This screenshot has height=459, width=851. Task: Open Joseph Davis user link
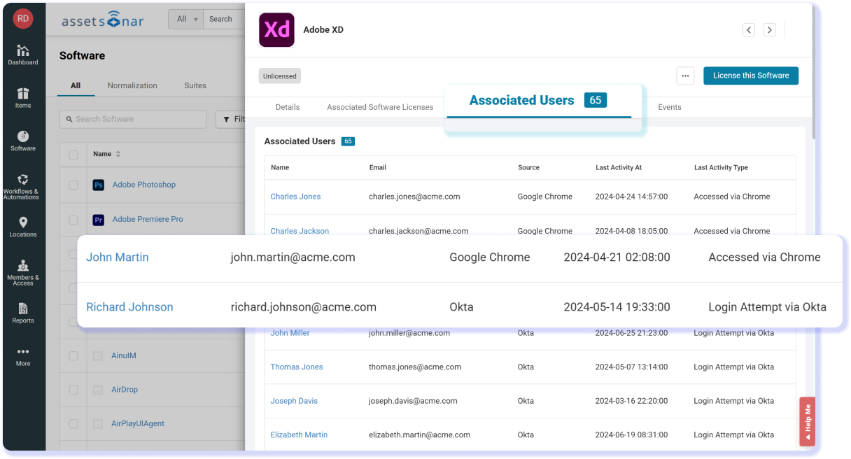294,401
